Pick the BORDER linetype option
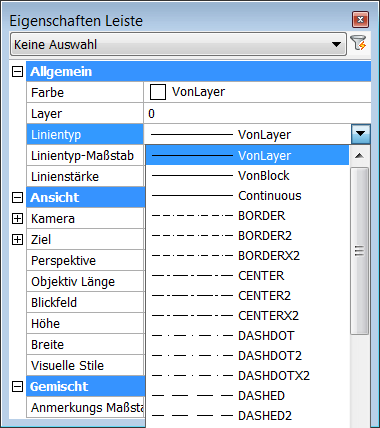The image size is (380, 428). click(x=247, y=216)
